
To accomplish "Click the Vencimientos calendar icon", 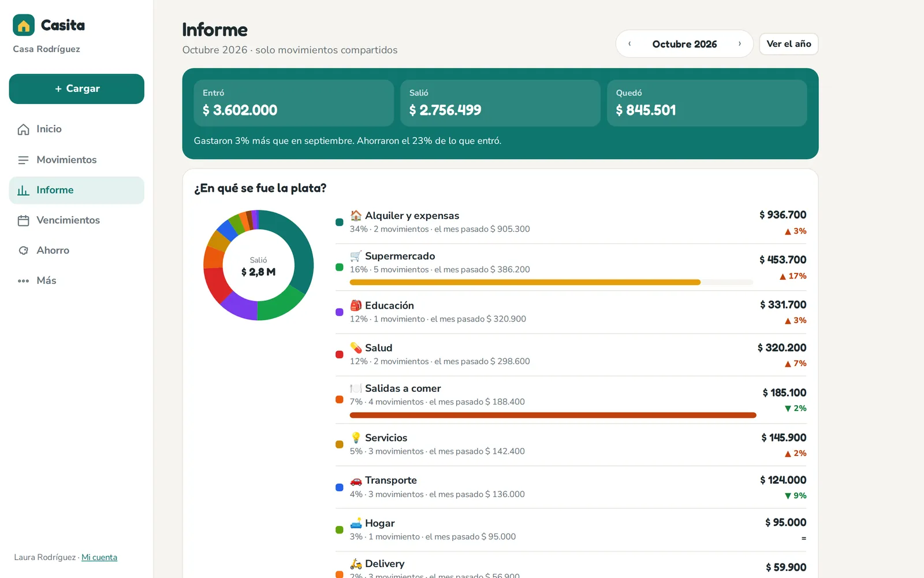I will tap(23, 221).
